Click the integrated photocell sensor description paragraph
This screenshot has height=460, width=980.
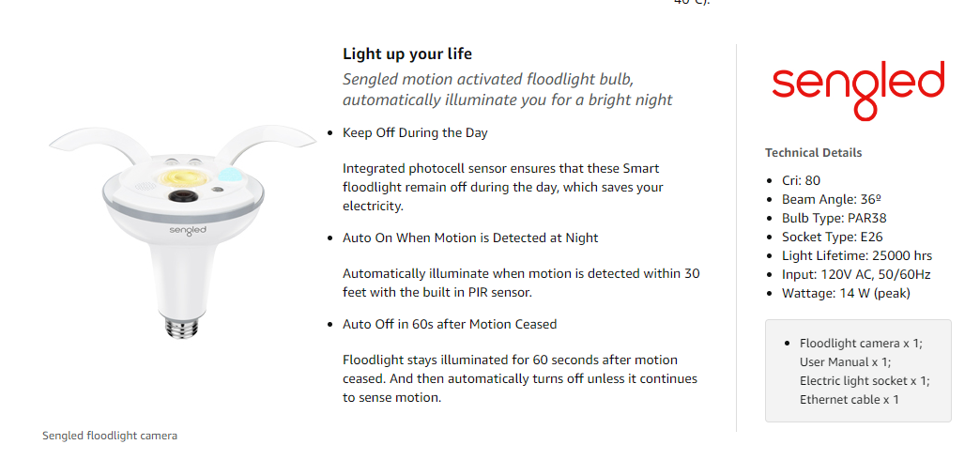point(503,187)
